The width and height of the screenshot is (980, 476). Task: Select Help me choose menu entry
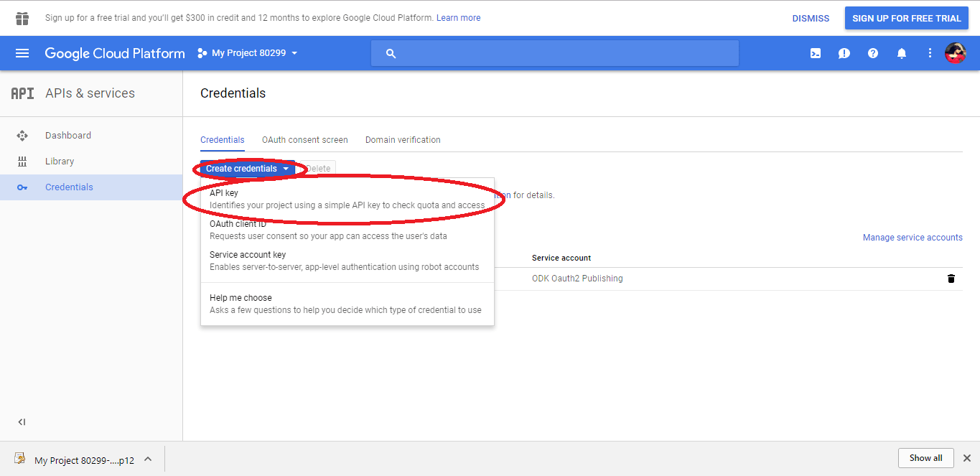point(347,304)
